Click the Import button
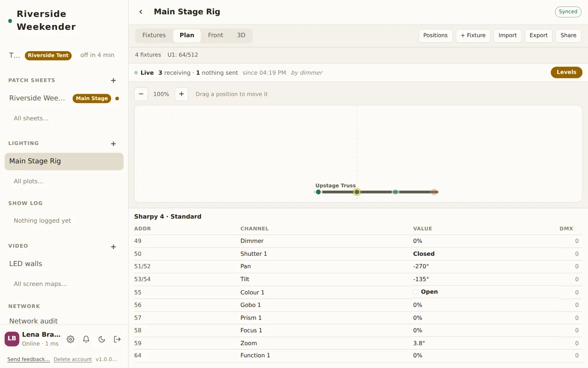The width and height of the screenshot is (588, 368). [x=508, y=36]
